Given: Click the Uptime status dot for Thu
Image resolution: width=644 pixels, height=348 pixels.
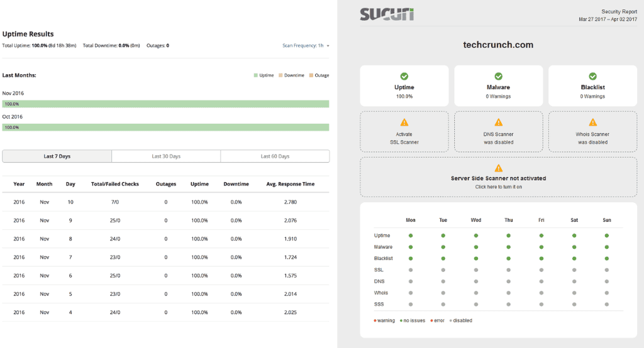Looking at the screenshot, I should [508, 236].
